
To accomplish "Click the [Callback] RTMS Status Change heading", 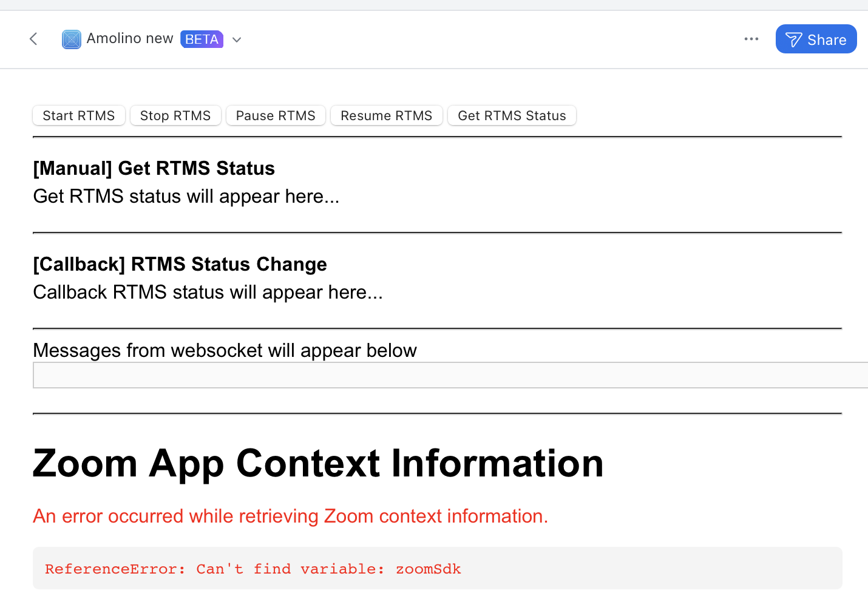I will pyautogui.click(x=180, y=264).
